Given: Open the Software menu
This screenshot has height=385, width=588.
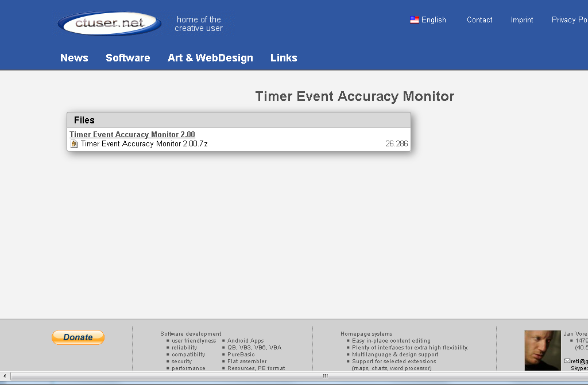Looking at the screenshot, I should (x=127, y=58).
